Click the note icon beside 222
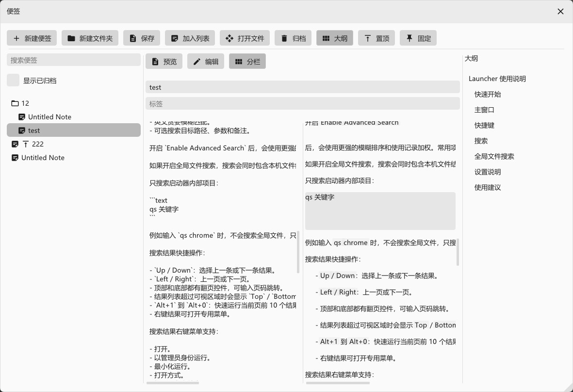 (15, 144)
